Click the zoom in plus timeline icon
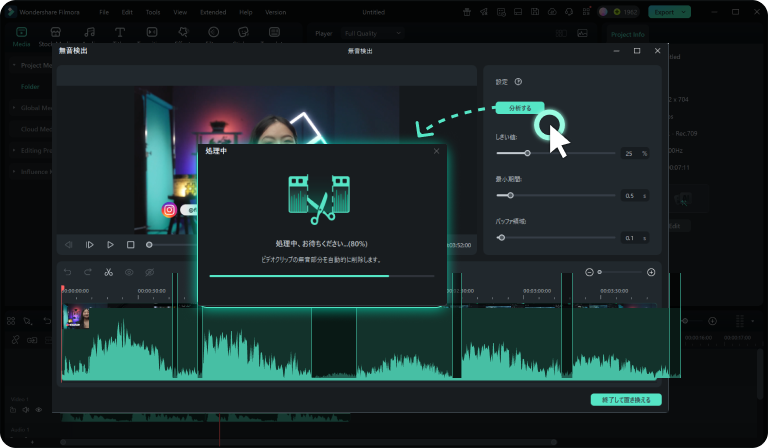Viewport: 768px width, 448px height. (651, 272)
